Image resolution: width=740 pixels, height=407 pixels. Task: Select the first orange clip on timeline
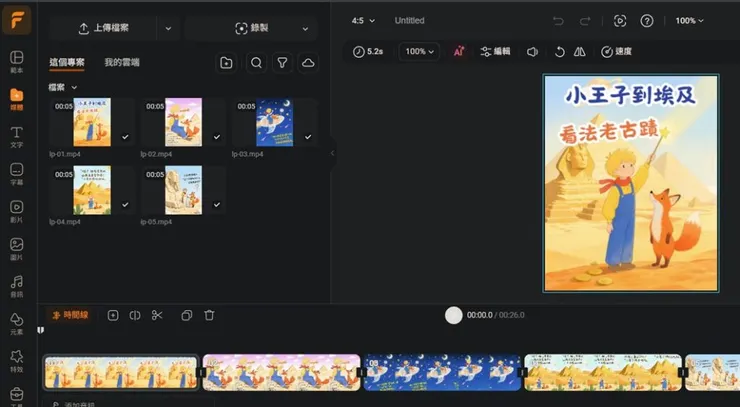click(121, 373)
